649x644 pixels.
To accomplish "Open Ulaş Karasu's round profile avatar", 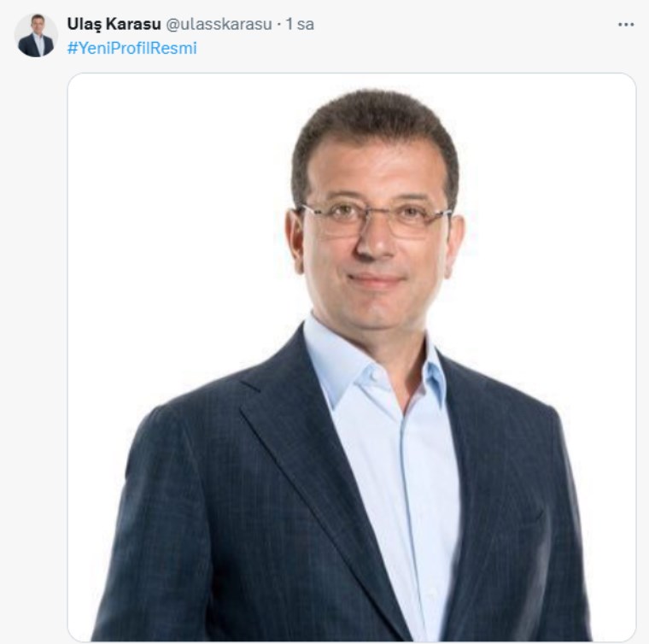I will (x=36, y=36).
